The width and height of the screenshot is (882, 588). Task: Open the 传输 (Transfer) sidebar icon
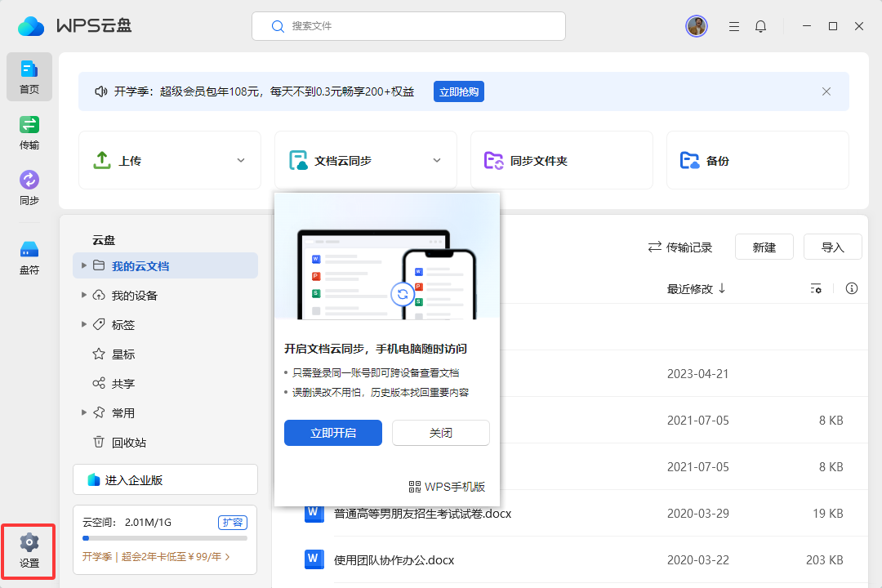pyautogui.click(x=29, y=133)
